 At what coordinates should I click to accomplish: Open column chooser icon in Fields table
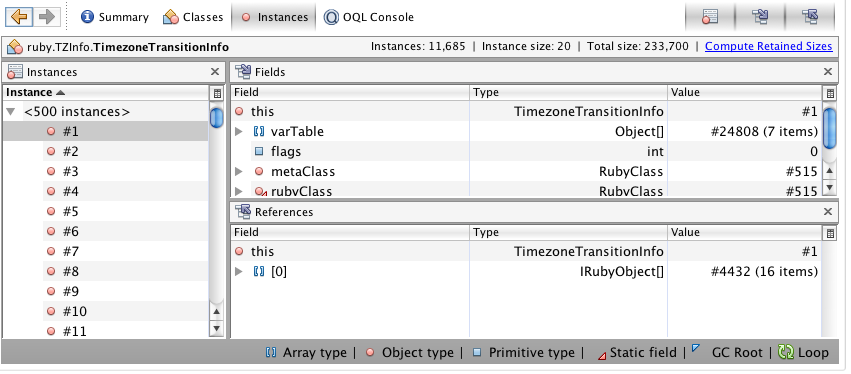pyautogui.click(x=830, y=93)
